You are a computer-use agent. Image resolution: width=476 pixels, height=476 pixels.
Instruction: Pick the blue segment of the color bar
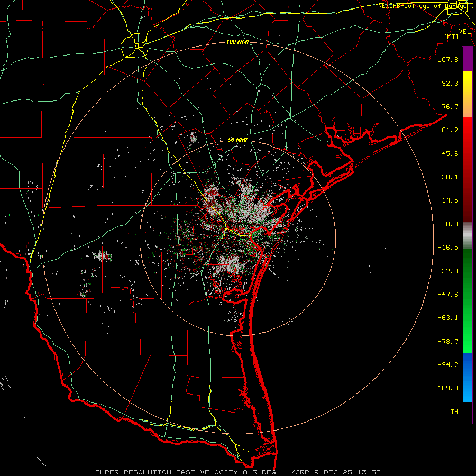pyautogui.click(x=467, y=377)
